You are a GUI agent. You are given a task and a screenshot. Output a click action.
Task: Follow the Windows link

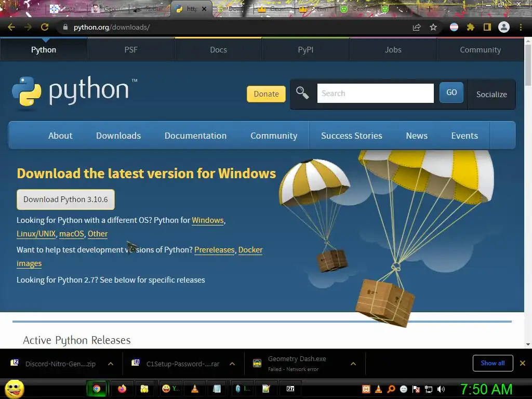click(x=208, y=220)
